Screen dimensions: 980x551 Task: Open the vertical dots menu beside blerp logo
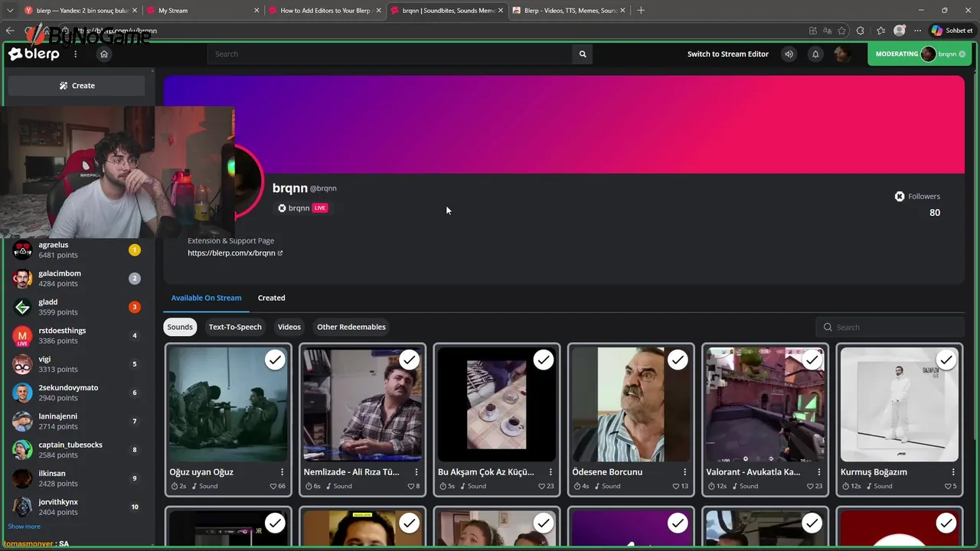point(75,54)
